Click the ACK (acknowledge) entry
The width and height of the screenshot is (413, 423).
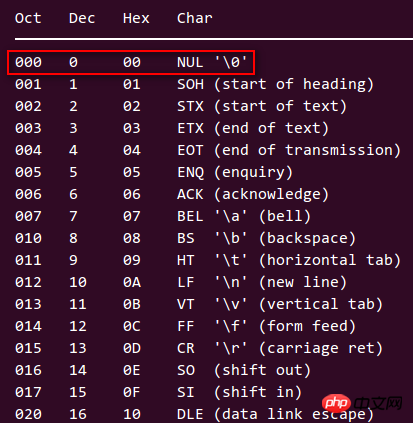pyautogui.click(x=253, y=194)
